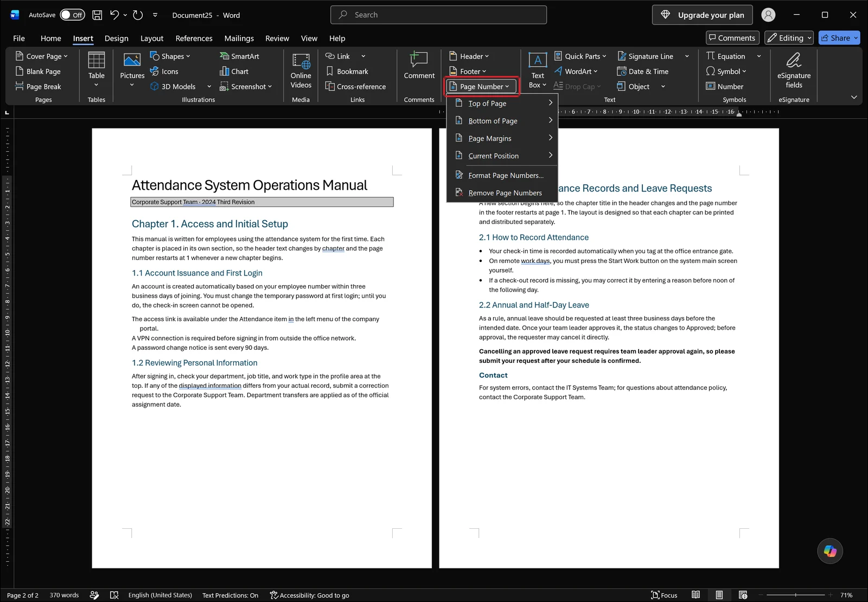Click in the Search box
The width and height of the screenshot is (868, 602).
pos(438,15)
